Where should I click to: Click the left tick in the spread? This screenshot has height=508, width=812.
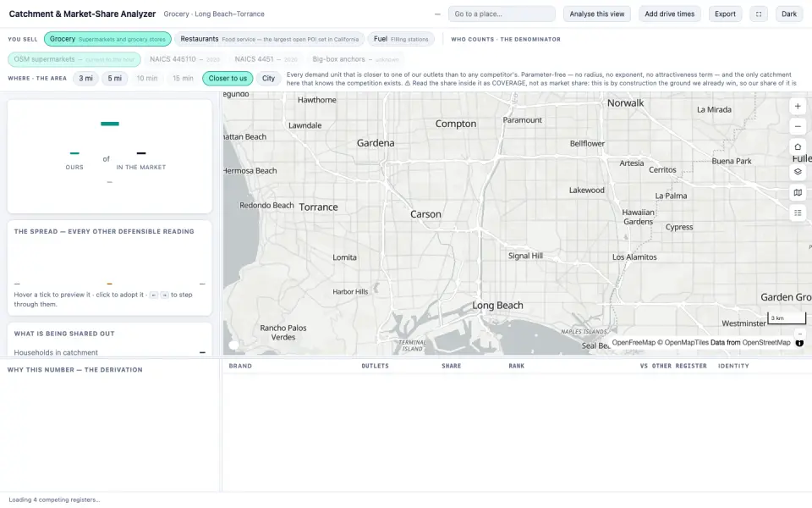tap(17, 284)
